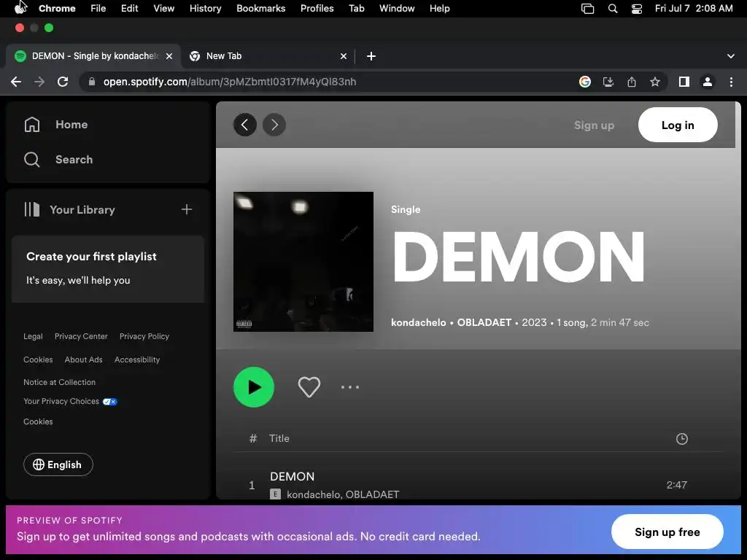Click the Sign up link
The image size is (747, 560).
tap(594, 125)
